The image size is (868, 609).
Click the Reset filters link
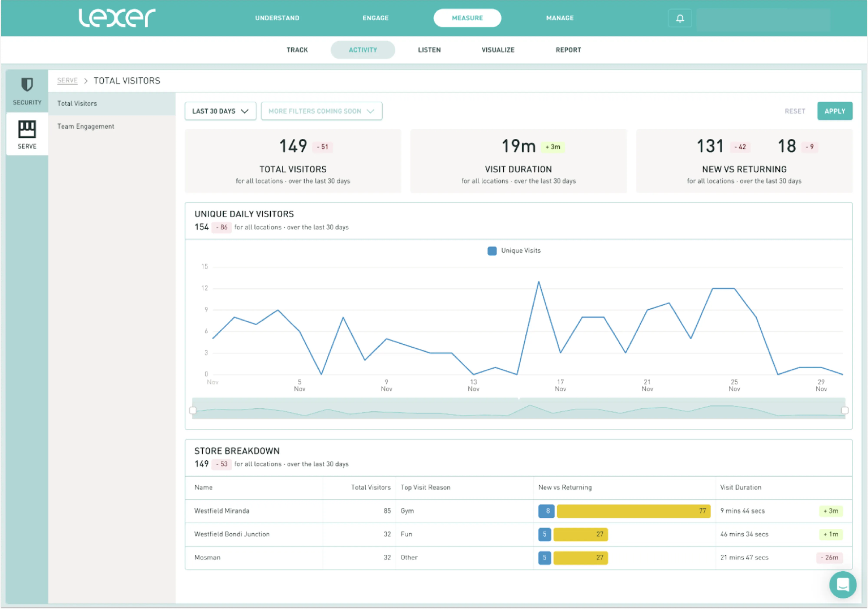(794, 111)
